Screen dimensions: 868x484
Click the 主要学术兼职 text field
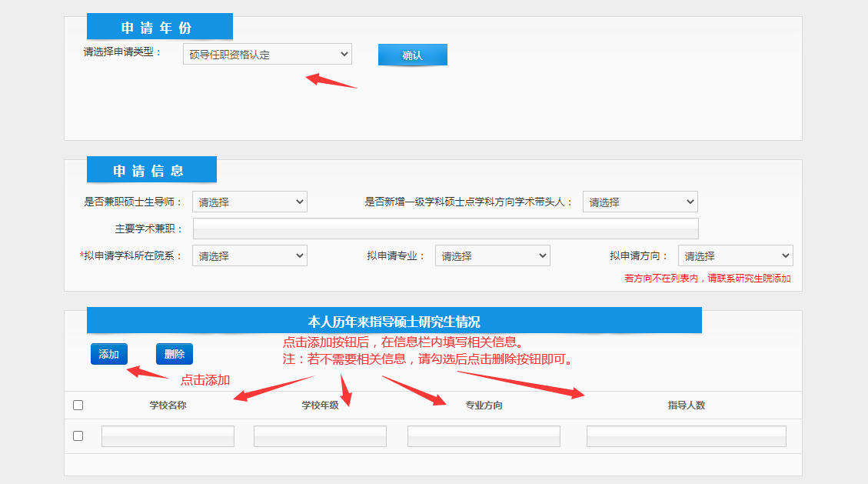445,229
